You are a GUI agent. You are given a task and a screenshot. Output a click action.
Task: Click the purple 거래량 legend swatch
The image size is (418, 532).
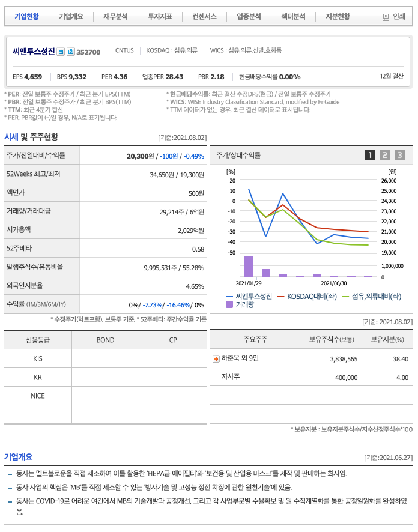(x=229, y=304)
